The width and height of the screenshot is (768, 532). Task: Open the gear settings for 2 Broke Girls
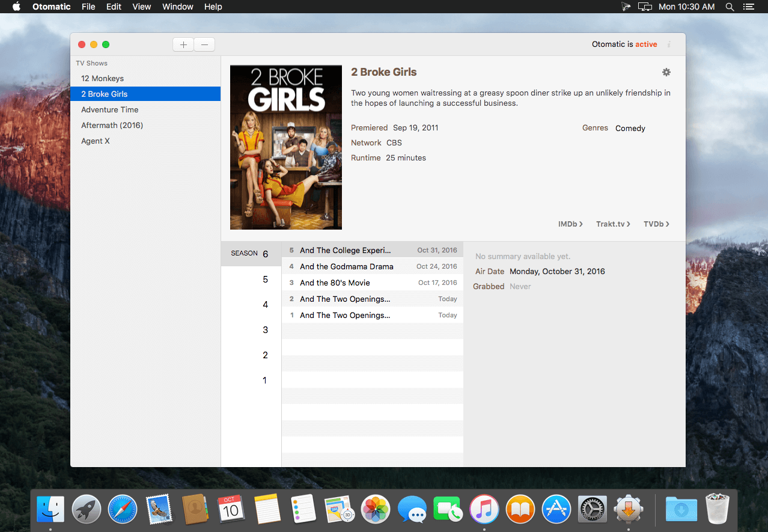666,72
